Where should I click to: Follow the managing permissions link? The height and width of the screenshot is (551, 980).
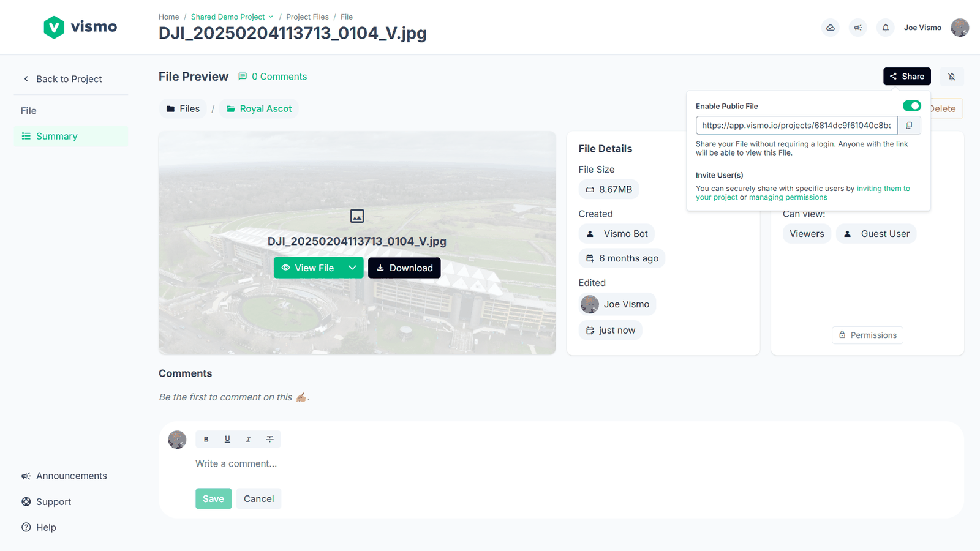pyautogui.click(x=788, y=197)
